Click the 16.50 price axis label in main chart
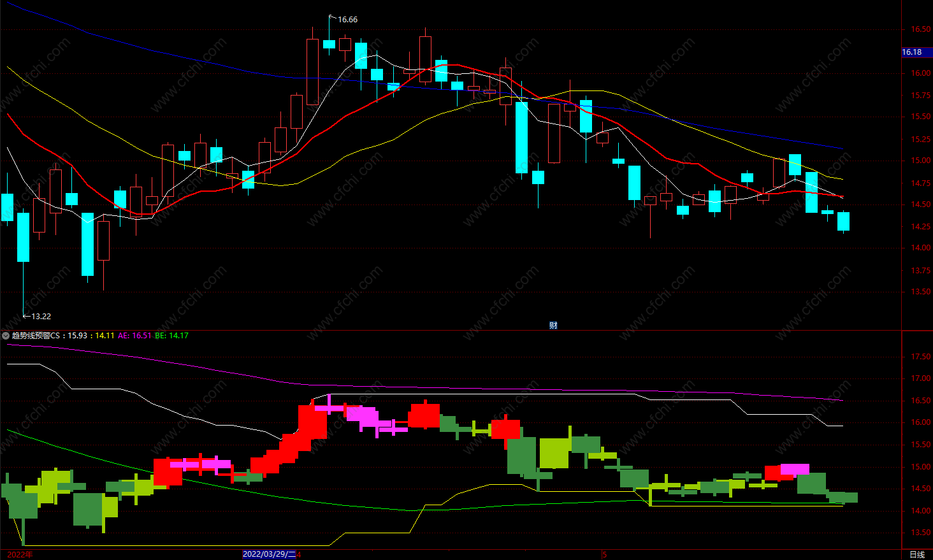This screenshot has height=560, width=933. (920, 29)
